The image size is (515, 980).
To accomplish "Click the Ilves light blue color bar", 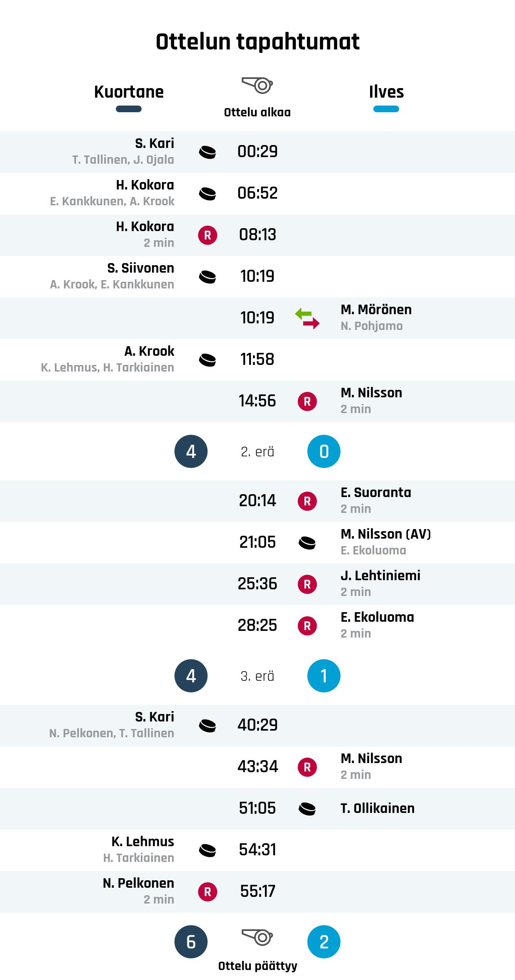I will 386,109.
